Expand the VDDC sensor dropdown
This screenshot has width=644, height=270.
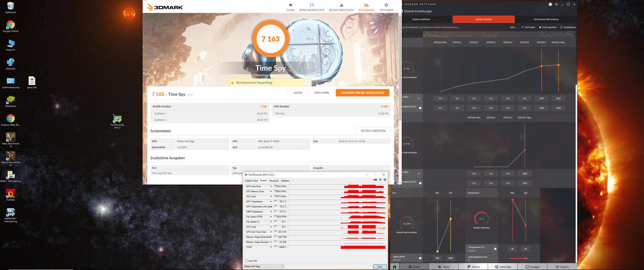(271, 247)
